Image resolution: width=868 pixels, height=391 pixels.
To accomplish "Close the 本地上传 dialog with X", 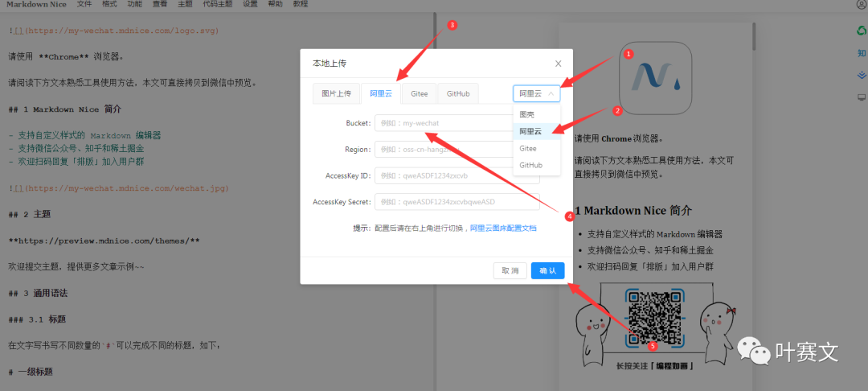I will [x=558, y=64].
